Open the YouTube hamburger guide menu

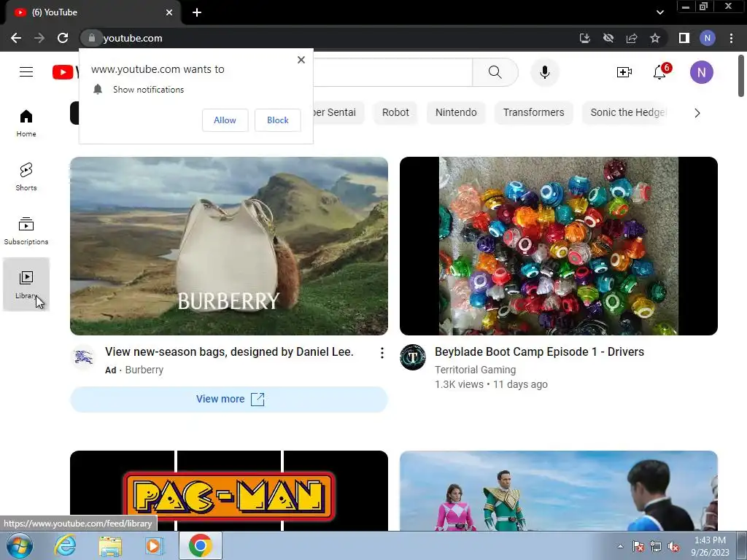pos(26,72)
